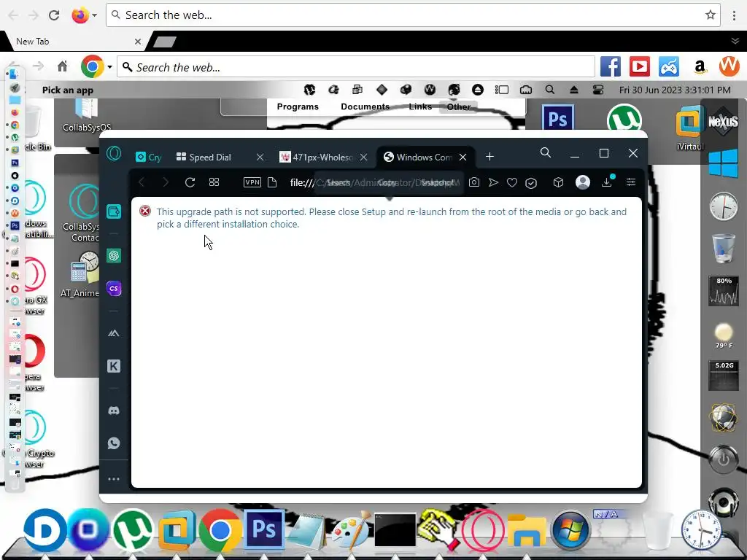Open the games controller shortcut icon
The width and height of the screenshot is (747, 560).
(x=669, y=66)
